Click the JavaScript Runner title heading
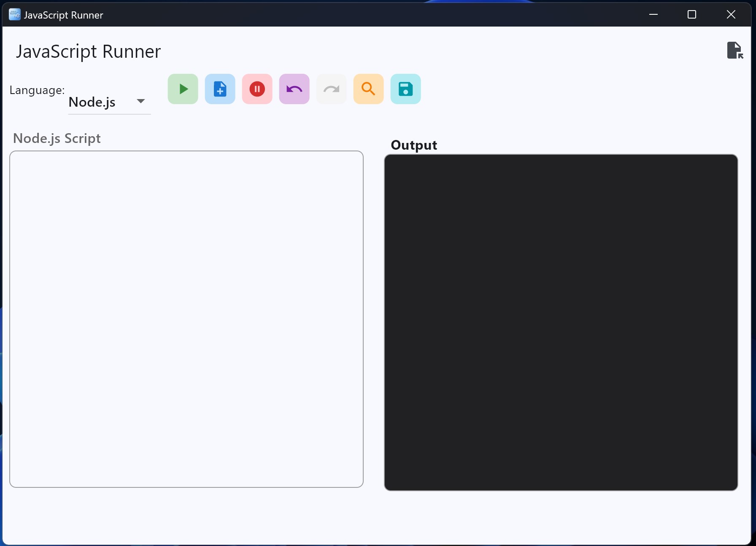Screen dimensions: 756x546 point(87,51)
